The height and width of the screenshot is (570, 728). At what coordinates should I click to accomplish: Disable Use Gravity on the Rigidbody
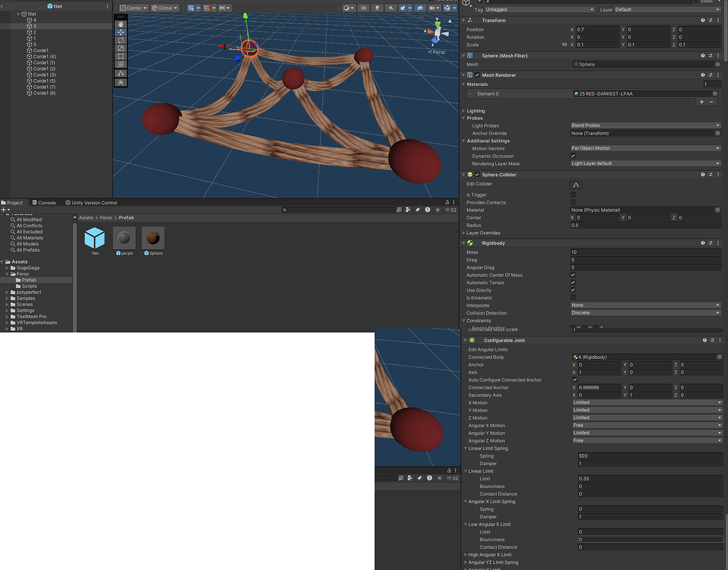[573, 290]
